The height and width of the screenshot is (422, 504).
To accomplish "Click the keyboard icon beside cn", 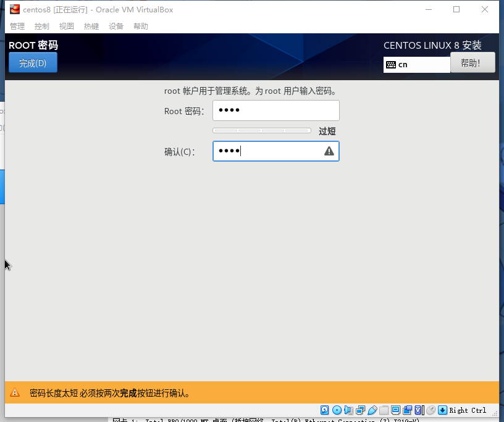I will [x=391, y=65].
